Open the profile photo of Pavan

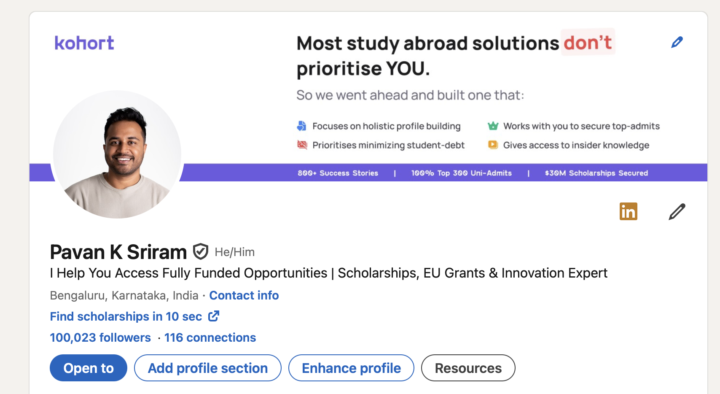point(118,154)
